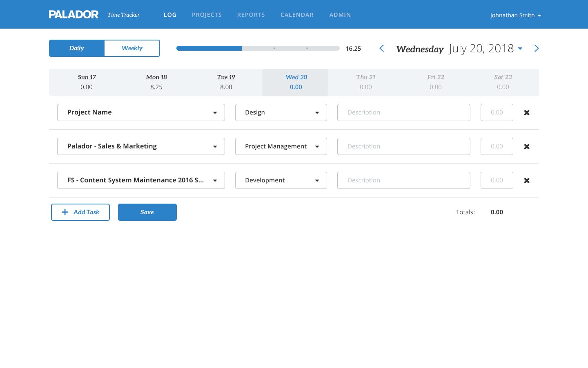The width and height of the screenshot is (588, 368).
Task: Open the July 20, 2018 date picker
Action: pyautogui.click(x=486, y=48)
